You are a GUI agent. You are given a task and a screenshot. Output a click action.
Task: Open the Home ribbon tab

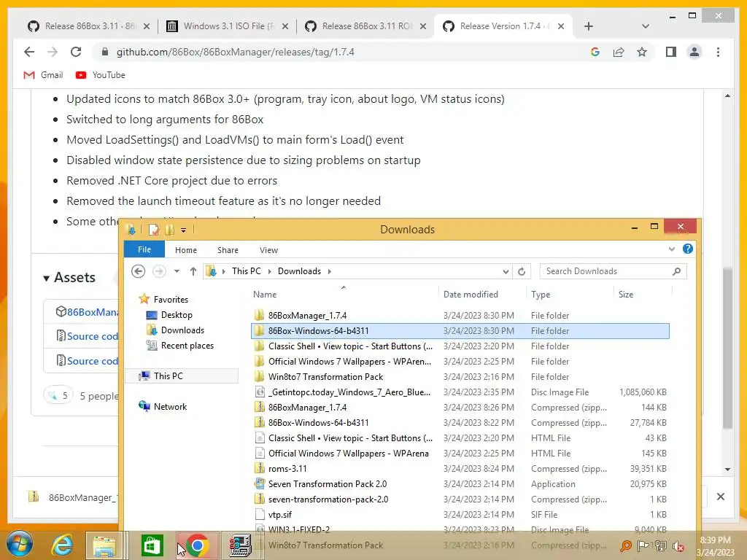(x=186, y=250)
